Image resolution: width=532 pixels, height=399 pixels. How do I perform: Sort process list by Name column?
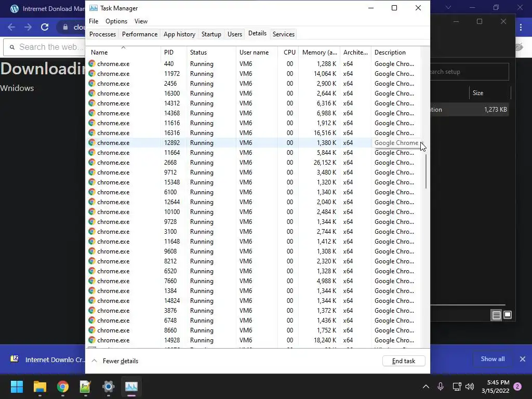pyautogui.click(x=123, y=52)
